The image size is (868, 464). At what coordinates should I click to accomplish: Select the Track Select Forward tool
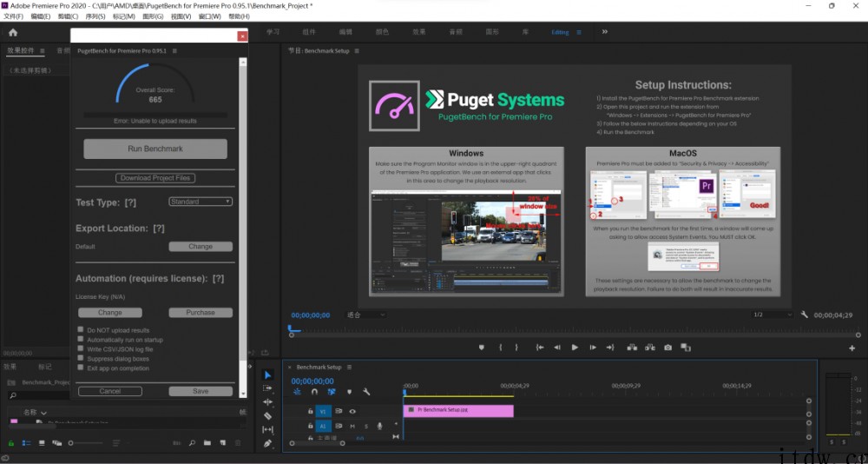pyautogui.click(x=268, y=388)
